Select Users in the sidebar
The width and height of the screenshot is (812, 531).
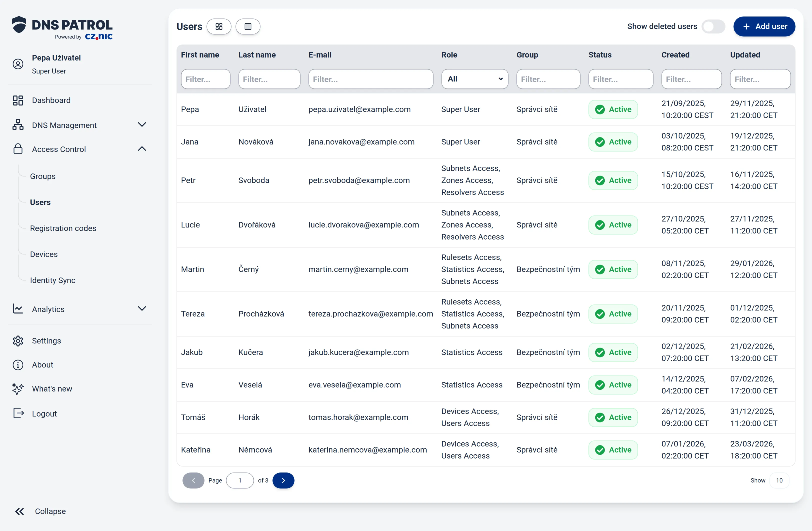[x=40, y=202]
